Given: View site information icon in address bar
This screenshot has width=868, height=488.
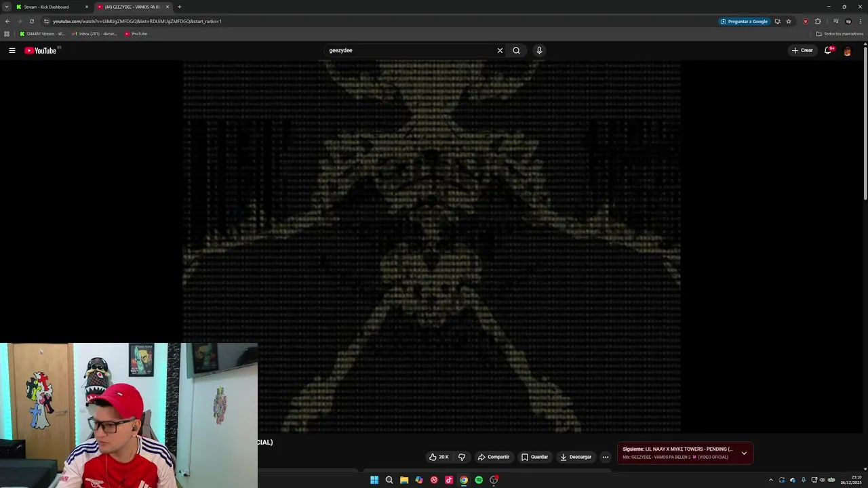Looking at the screenshot, I should [46, 21].
